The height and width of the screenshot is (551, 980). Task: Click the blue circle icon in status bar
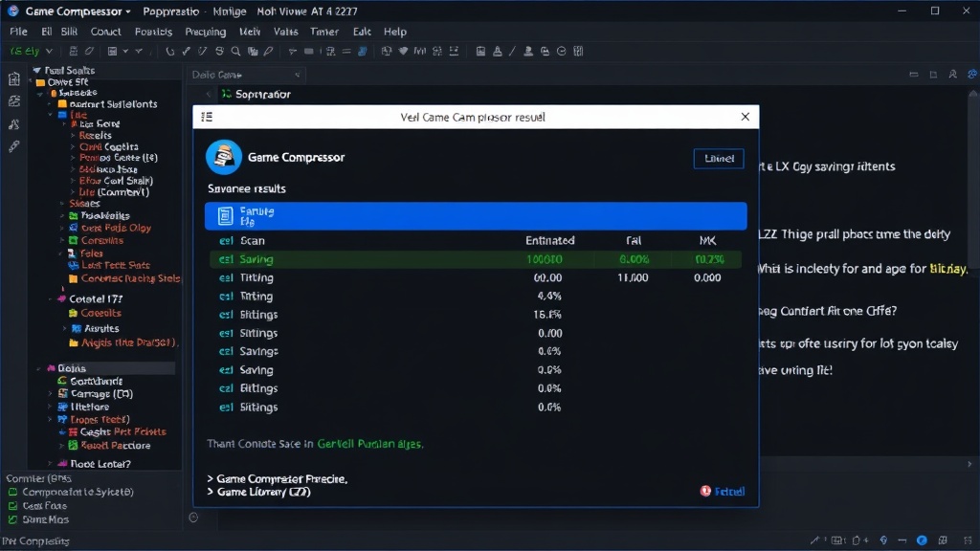[922, 540]
